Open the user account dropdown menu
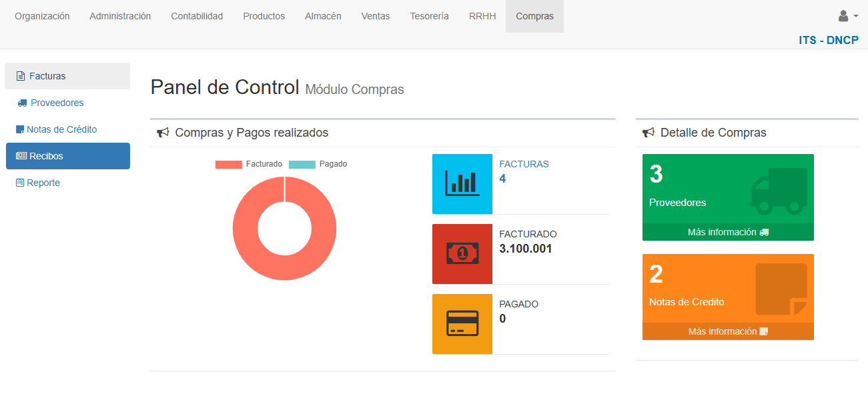This screenshot has width=868, height=394. click(x=847, y=16)
